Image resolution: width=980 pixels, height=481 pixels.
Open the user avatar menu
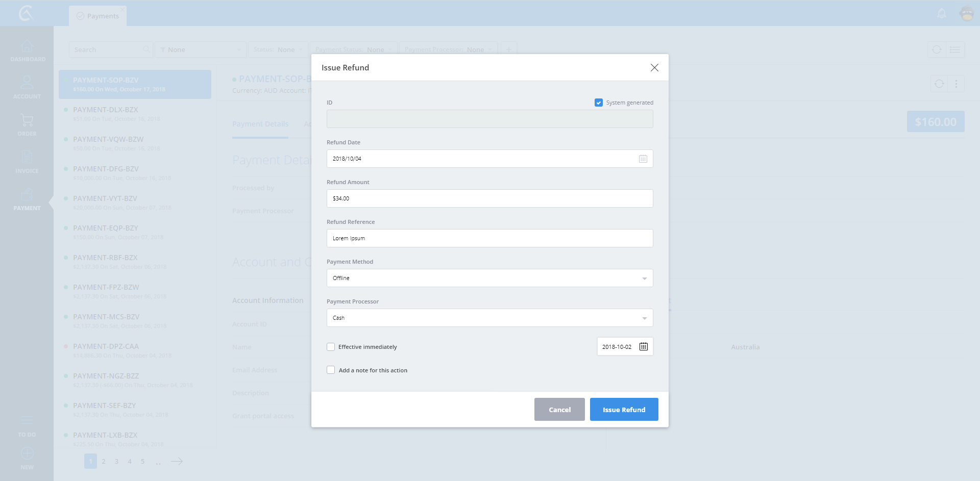point(967,14)
